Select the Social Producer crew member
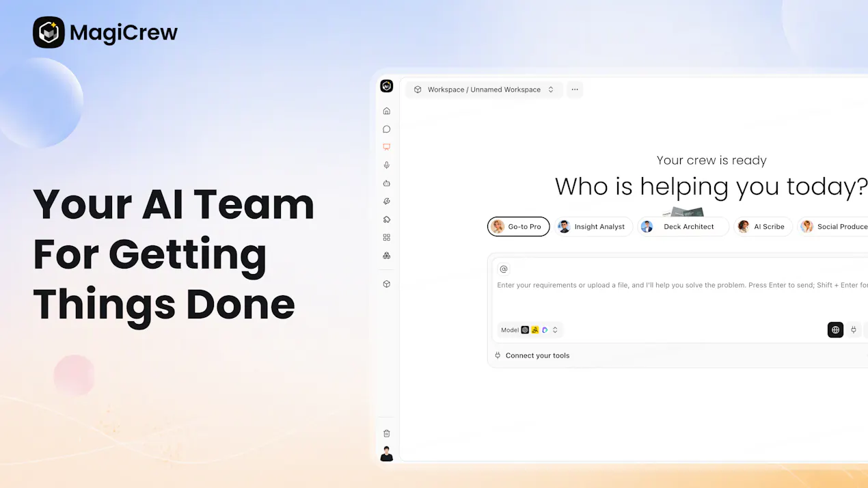This screenshot has height=488, width=868. tap(833, 227)
